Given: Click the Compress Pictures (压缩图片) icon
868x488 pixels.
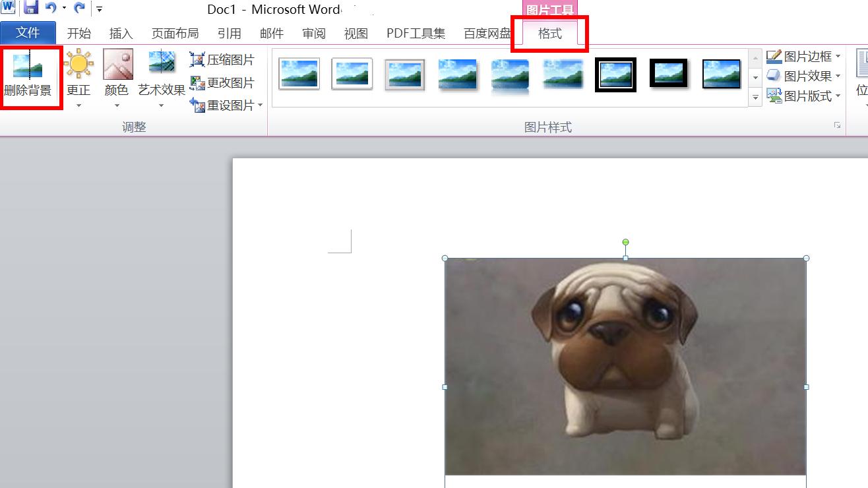Looking at the screenshot, I should pyautogui.click(x=224, y=59).
